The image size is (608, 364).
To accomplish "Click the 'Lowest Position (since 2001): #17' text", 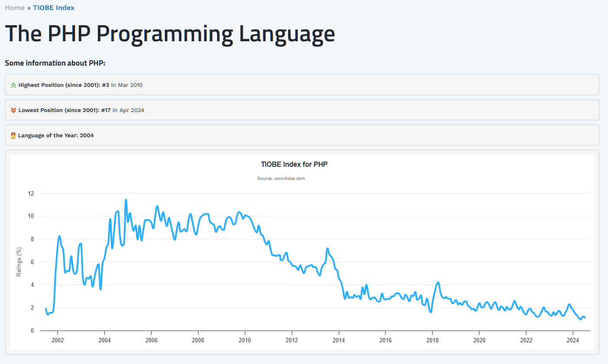I will 64,110.
